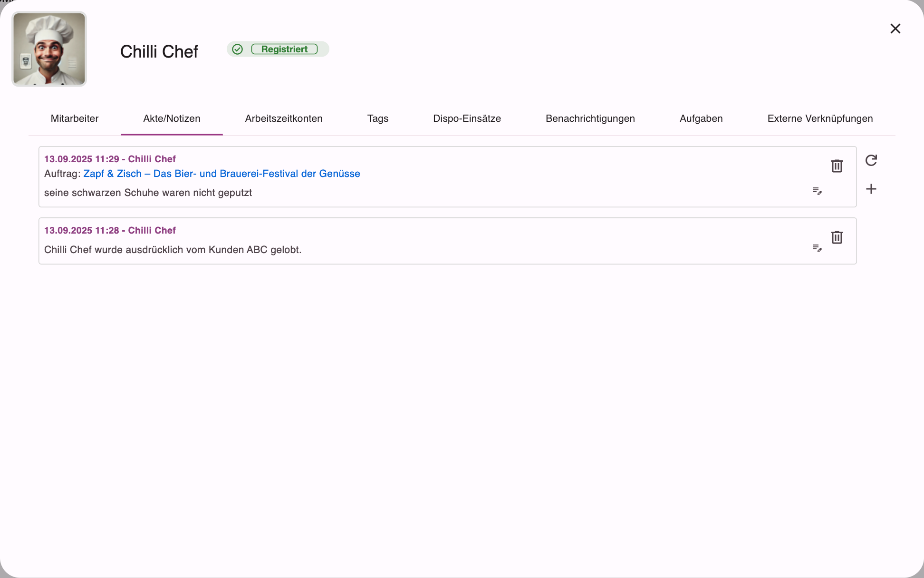The height and width of the screenshot is (578, 924).
Task: Edit the note about schwarzen Schuhe
Action: pos(817,191)
